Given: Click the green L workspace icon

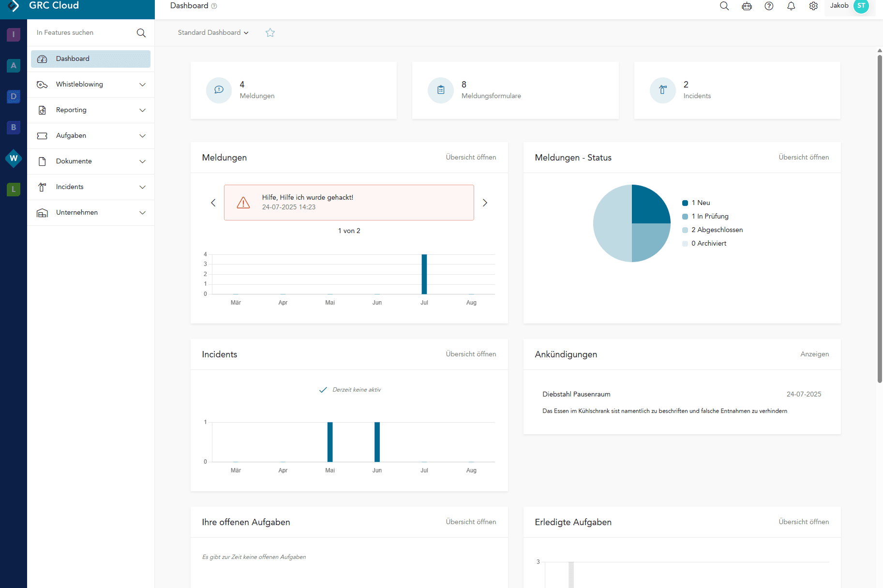Looking at the screenshot, I should pyautogui.click(x=14, y=189).
